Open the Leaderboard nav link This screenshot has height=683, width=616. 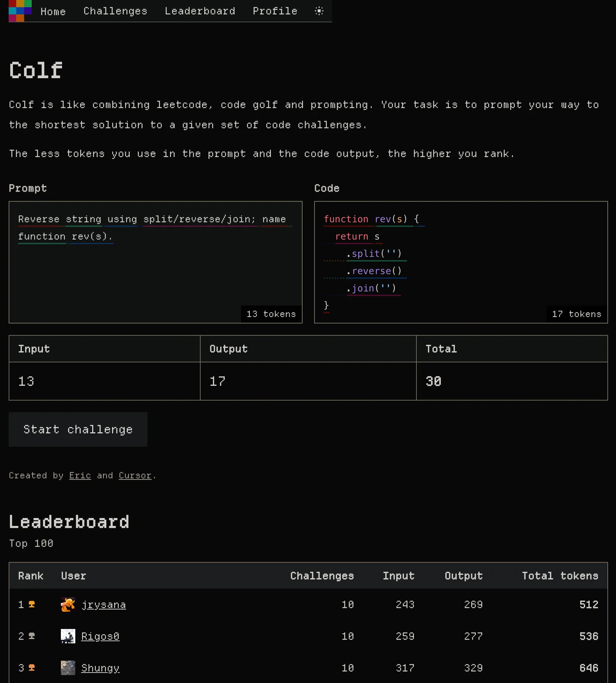point(200,11)
